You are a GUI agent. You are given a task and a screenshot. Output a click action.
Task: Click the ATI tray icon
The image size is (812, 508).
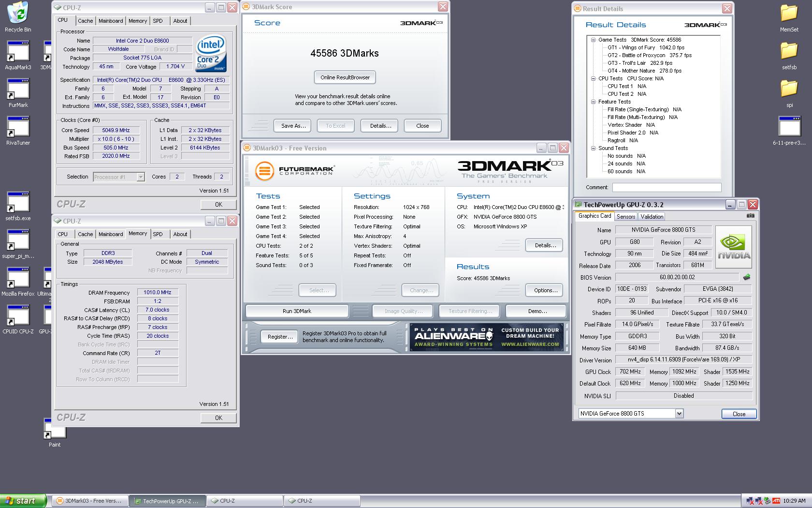click(x=776, y=501)
